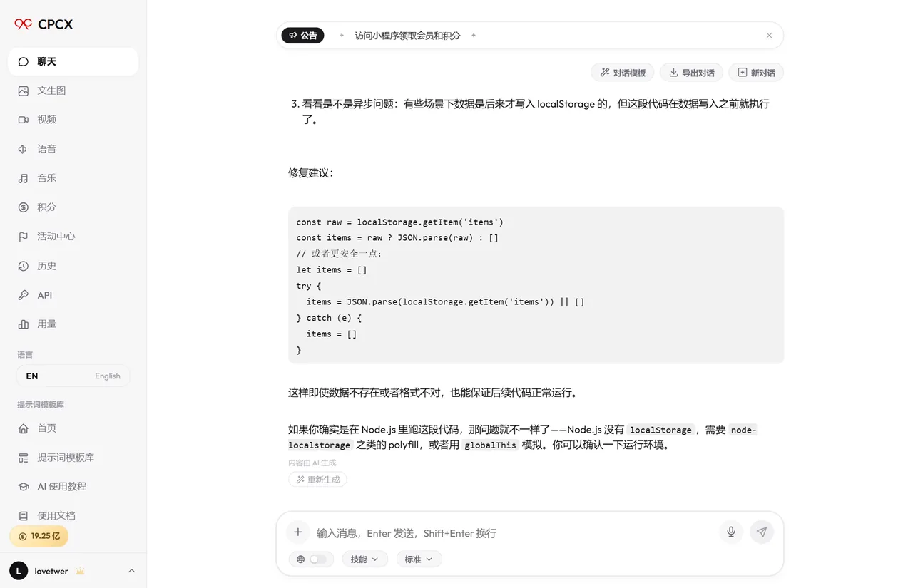Click the announcement text 访问小程序领取会员和积分
Image resolution: width=913 pixels, height=588 pixels.
click(x=408, y=36)
